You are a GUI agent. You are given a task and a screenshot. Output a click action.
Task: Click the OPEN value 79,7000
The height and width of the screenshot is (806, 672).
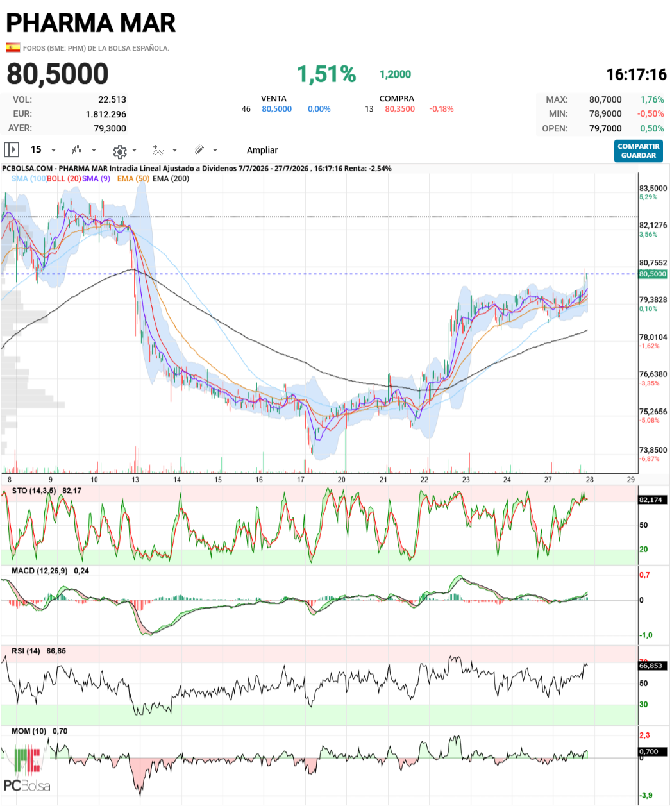605,128
